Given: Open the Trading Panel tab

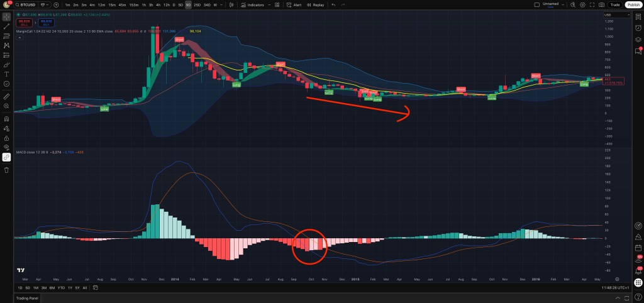Looking at the screenshot, I should click(28, 299).
